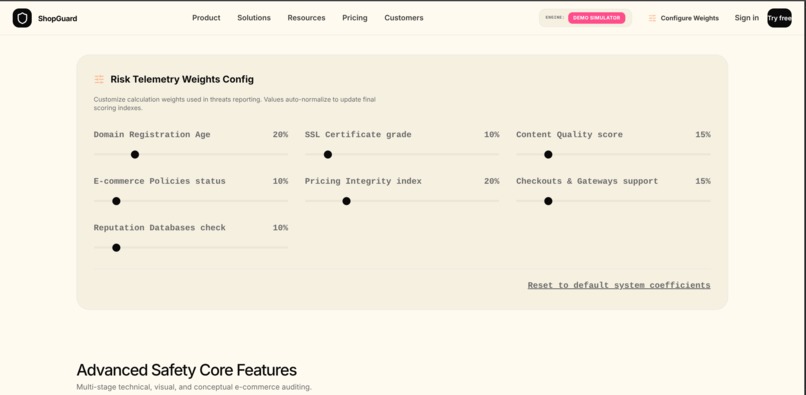Click the Reputation Databases check 10% value
This screenshot has height=395, width=806.
(x=280, y=228)
